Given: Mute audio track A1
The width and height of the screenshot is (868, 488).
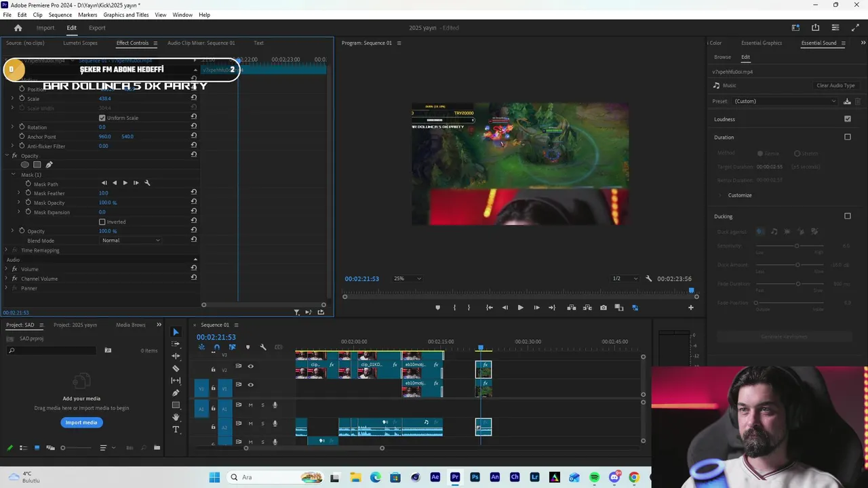Looking at the screenshot, I should pos(250,405).
